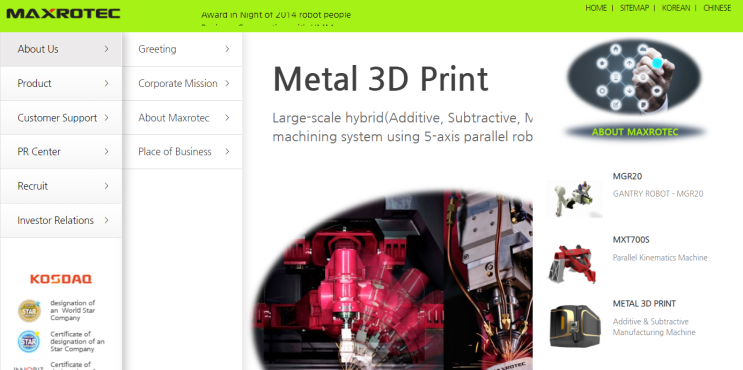Open the Metal 3D Print machine thumbnail

pos(575,326)
